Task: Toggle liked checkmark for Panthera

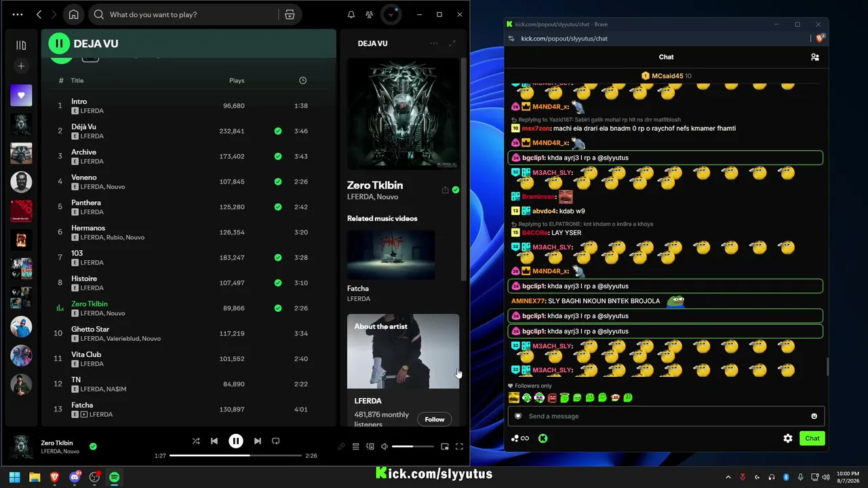Action: [x=278, y=207]
